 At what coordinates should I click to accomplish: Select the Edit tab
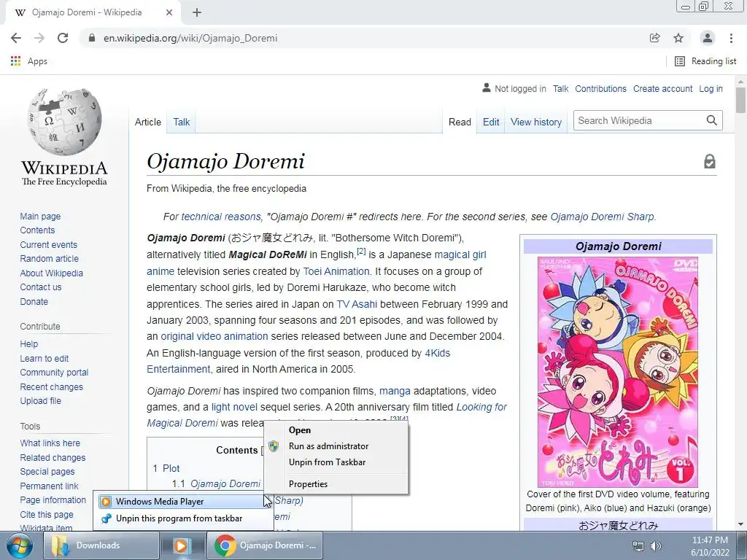[x=491, y=122]
